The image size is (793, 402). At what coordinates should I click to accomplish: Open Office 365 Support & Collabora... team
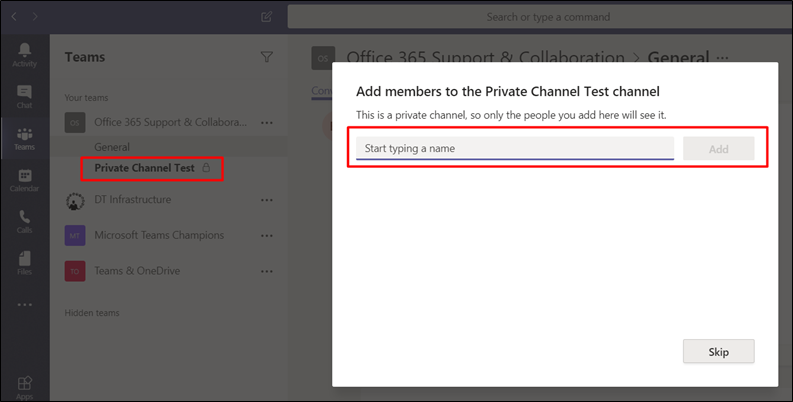click(170, 122)
